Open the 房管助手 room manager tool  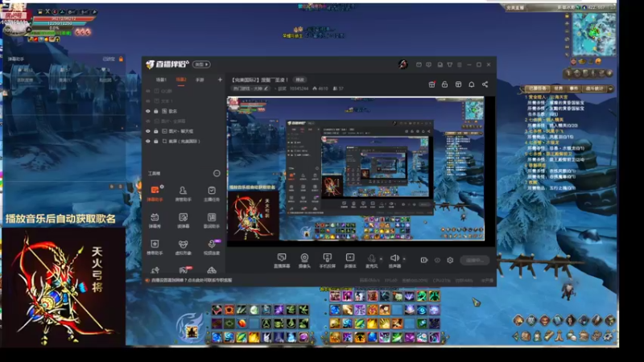point(183,193)
